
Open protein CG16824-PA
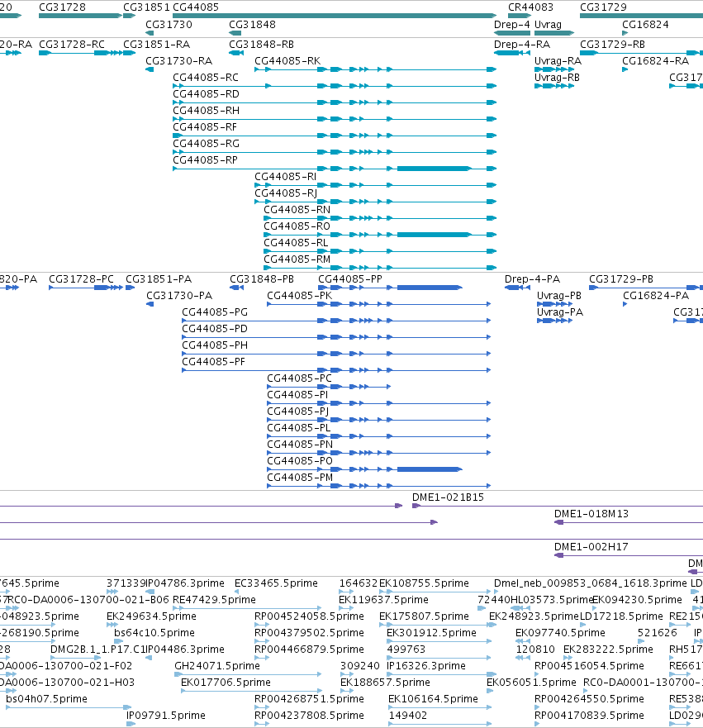pos(656,296)
